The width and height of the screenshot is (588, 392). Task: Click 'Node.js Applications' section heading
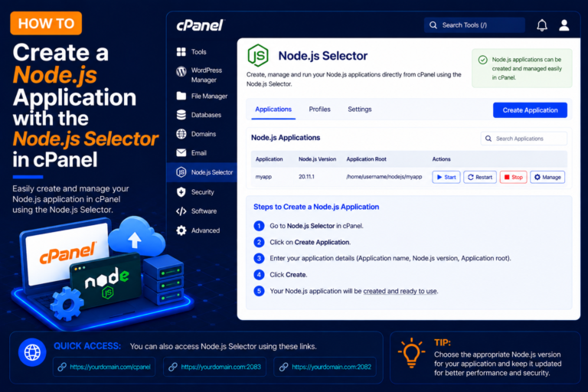tap(286, 138)
